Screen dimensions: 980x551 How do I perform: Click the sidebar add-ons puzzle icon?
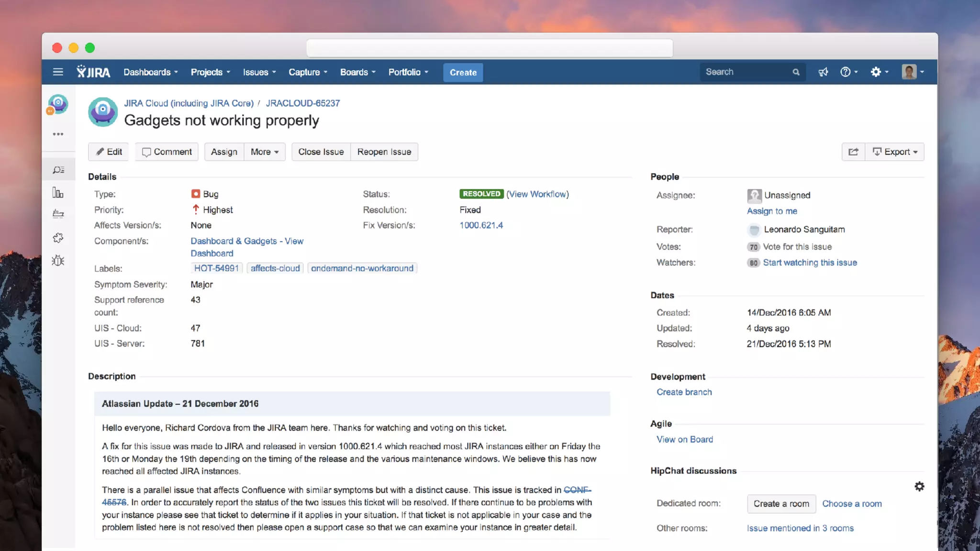(x=58, y=238)
